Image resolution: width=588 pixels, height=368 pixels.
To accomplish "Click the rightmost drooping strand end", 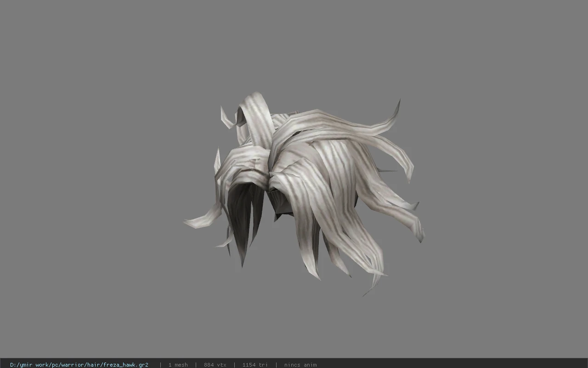I will (x=420, y=233).
